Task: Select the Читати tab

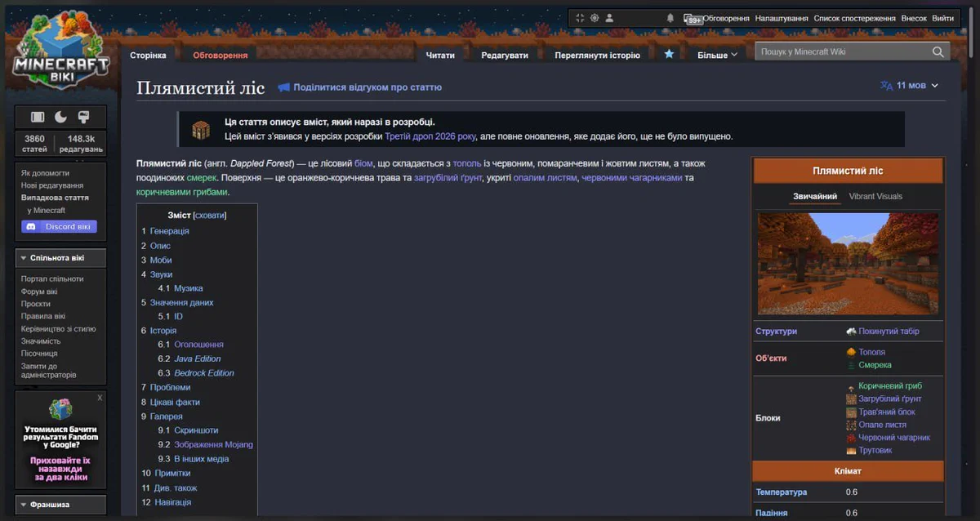Action: click(x=440, y=55)
